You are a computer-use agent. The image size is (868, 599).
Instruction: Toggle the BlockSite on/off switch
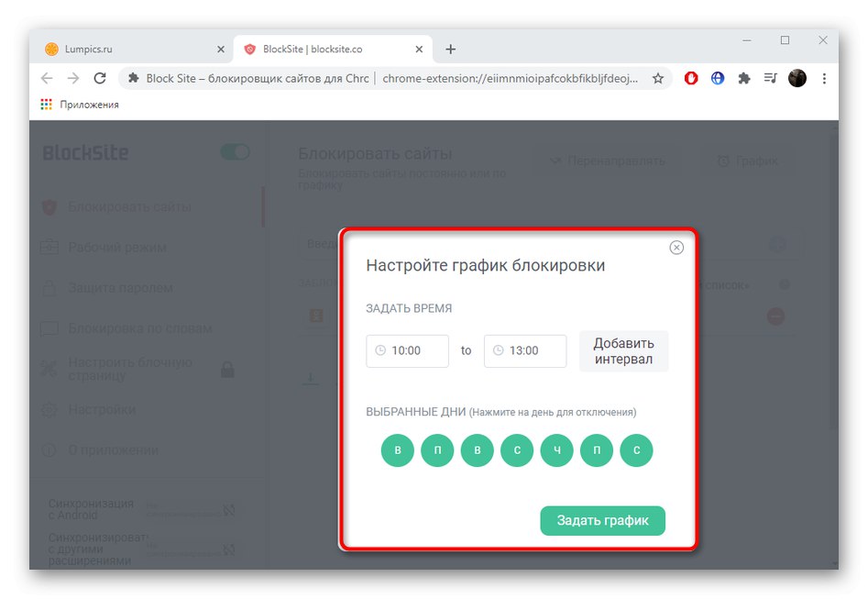[235, 152]
